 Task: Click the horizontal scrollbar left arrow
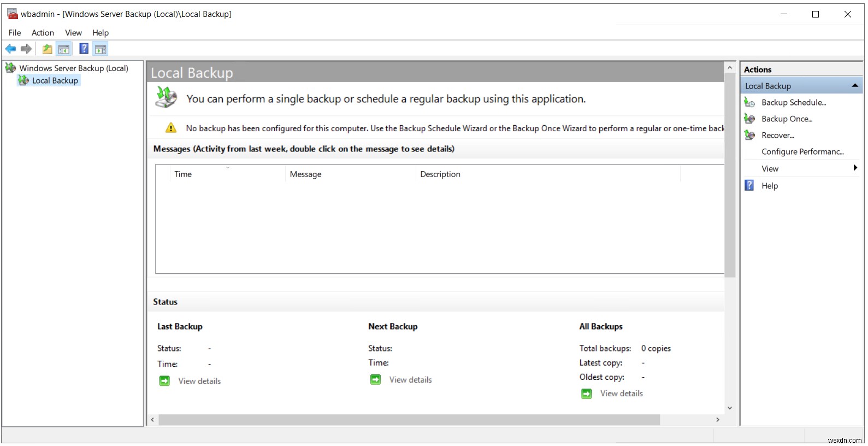point(152,420)
